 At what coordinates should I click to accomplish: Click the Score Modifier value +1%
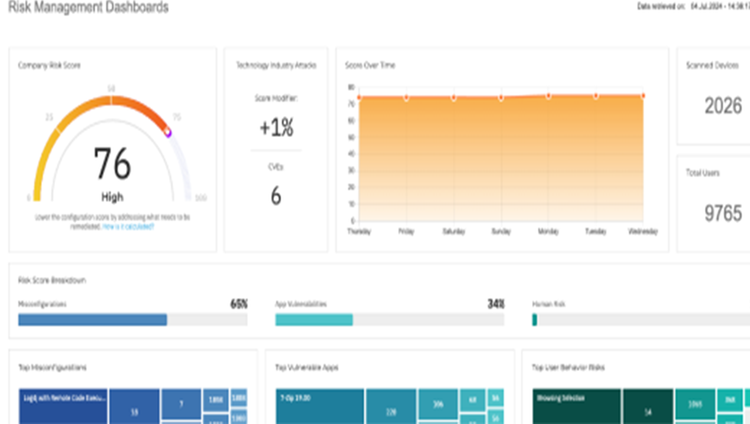276,128
